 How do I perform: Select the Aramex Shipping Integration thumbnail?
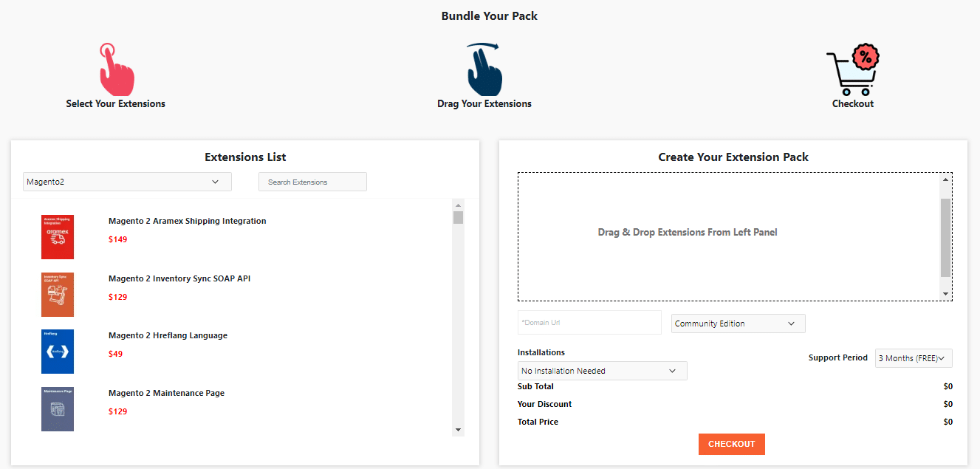pyautogui.click(x=58, y=237)
